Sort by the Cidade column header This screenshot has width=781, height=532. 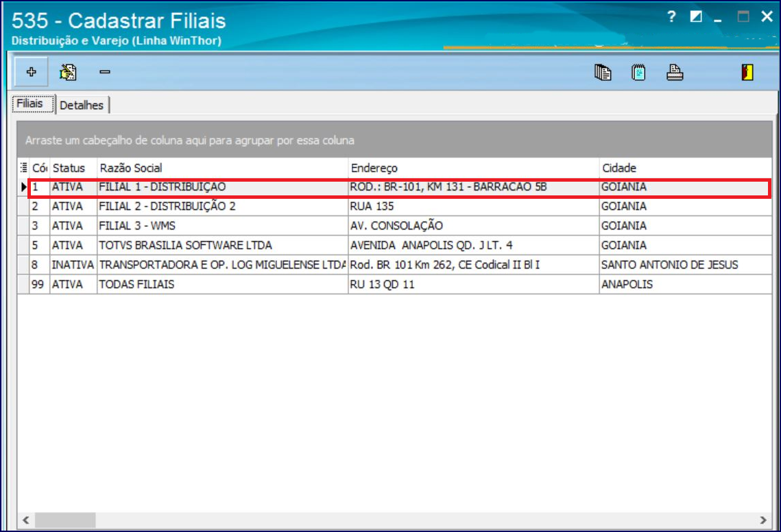686,168
